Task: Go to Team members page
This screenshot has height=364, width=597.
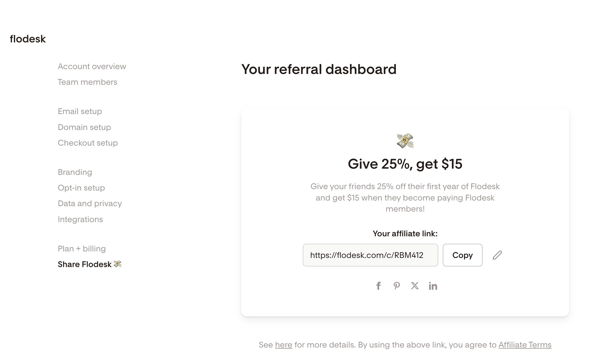Action: click(87, 82)
